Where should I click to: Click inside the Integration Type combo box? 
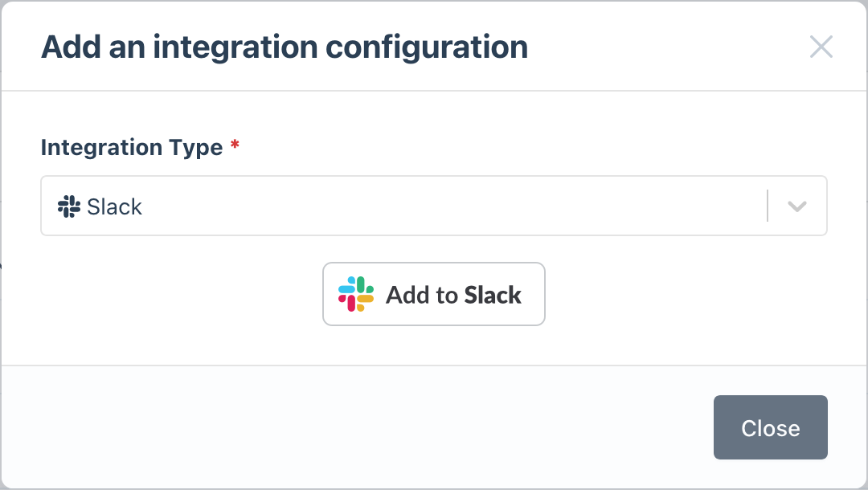click(x=402, y=206)
